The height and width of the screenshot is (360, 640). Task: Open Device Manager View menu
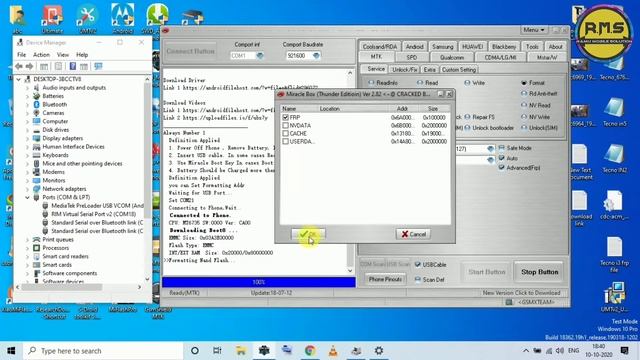point(62,55)
